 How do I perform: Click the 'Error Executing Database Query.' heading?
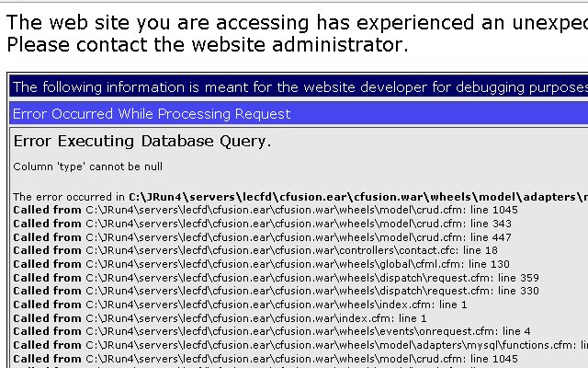(x=142, y=142)
